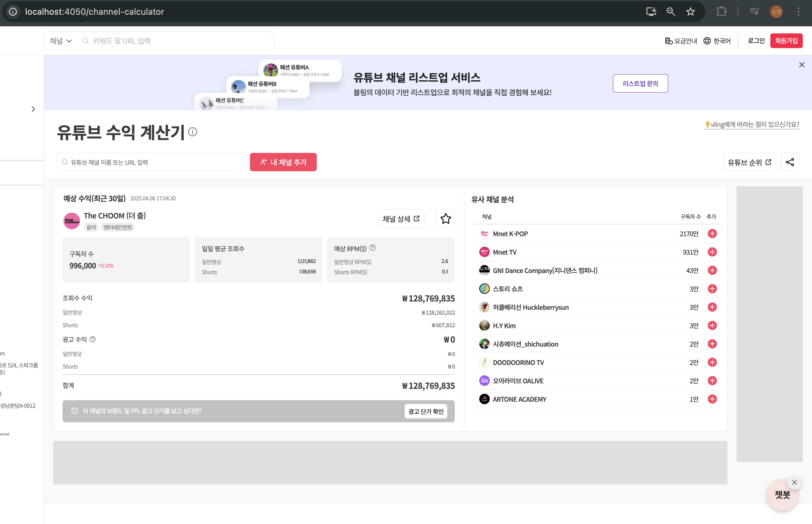Add Mnet K-POP channel with plus icon
The height and width of the screenshot is (524, 812).
pos(712,234)
